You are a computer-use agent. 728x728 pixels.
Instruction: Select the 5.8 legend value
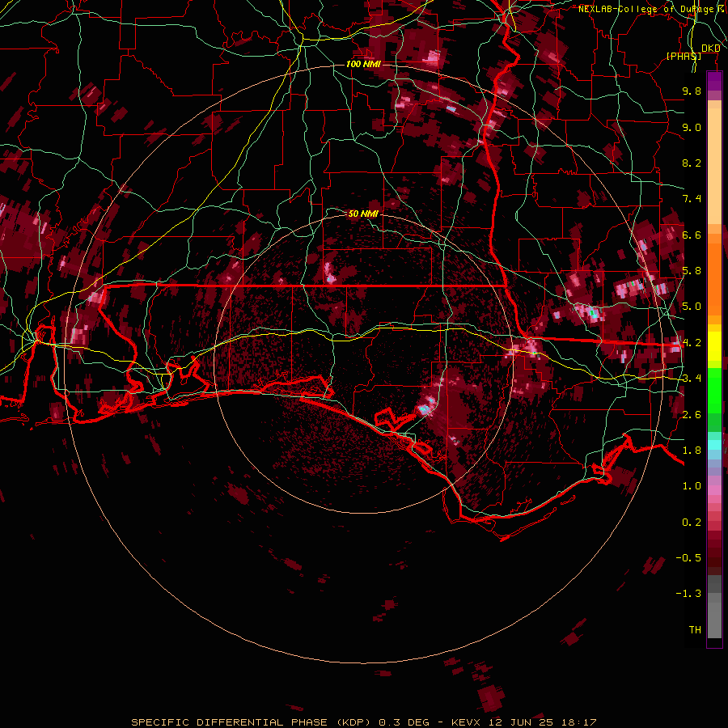[692, 271]
